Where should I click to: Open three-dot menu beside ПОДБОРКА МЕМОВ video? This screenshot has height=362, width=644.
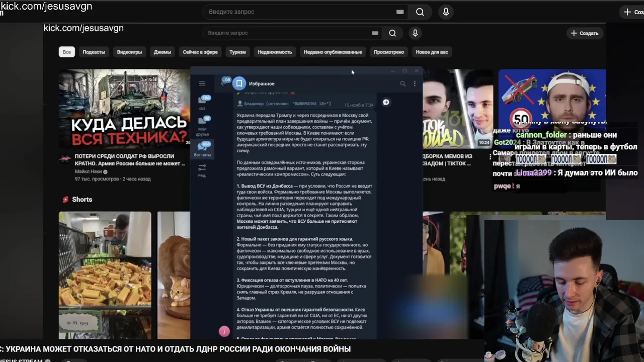coord(490,157)
